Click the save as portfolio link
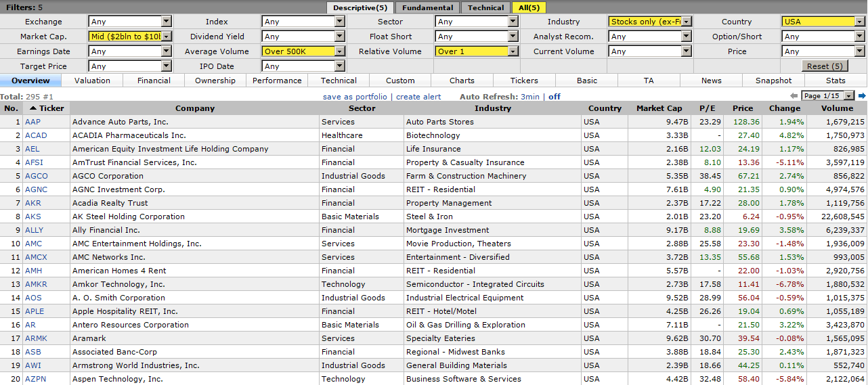The height and width of the screenshot is (385, 868). pyautogui.click(x=355, y=97)
